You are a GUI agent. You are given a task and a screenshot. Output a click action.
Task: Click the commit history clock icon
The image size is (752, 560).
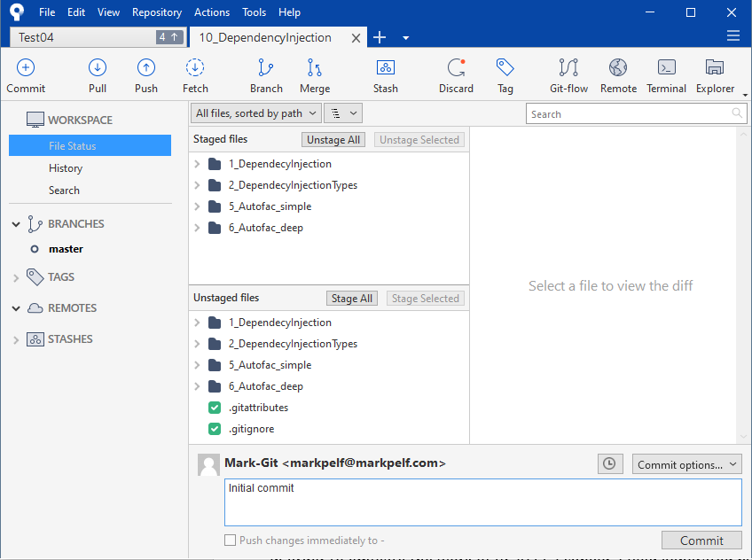[609, 463]
